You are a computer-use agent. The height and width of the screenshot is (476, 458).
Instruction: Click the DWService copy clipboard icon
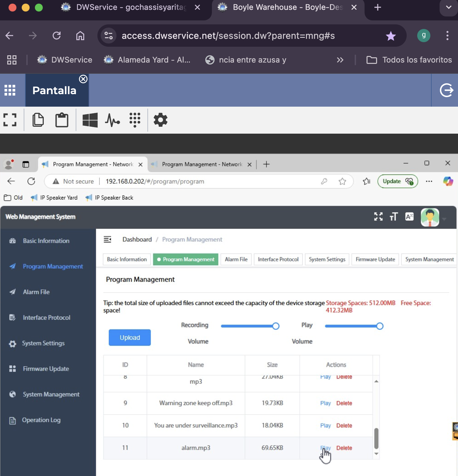click(x=38, y=120)
